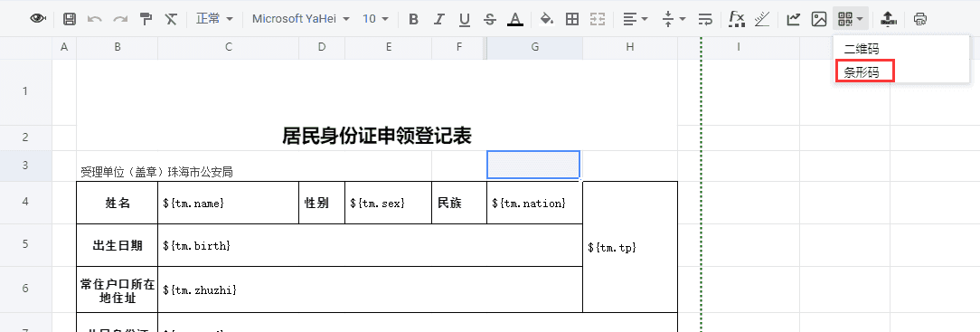Select column C header
Image resolution: width=980 pixels, height=332 pixels.
point(228,47)
